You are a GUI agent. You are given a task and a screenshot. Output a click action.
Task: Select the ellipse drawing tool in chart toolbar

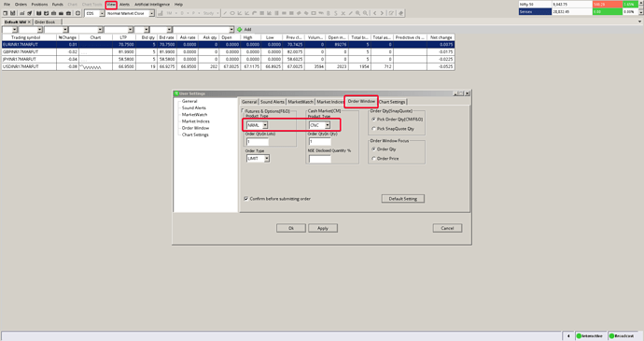(x=232, y=13)
